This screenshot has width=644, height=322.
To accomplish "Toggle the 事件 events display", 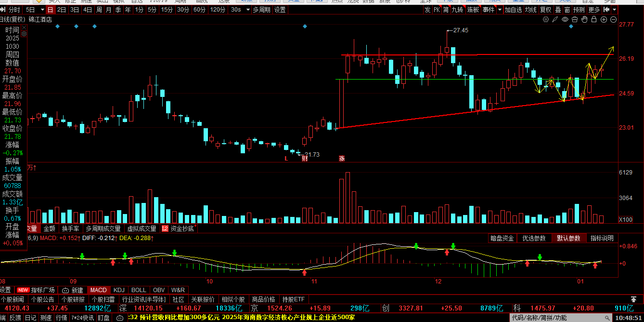I will pyautogui.click(x=488, y=10).
